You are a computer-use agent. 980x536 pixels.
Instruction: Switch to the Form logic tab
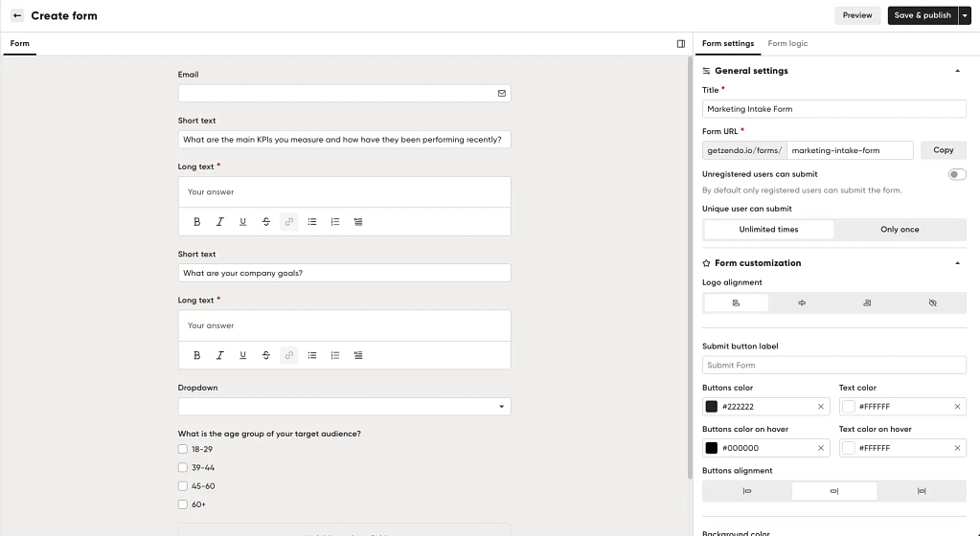787,44
